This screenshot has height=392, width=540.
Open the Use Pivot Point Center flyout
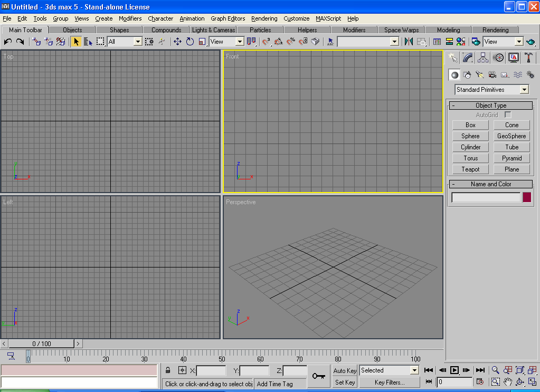(251, 42)
